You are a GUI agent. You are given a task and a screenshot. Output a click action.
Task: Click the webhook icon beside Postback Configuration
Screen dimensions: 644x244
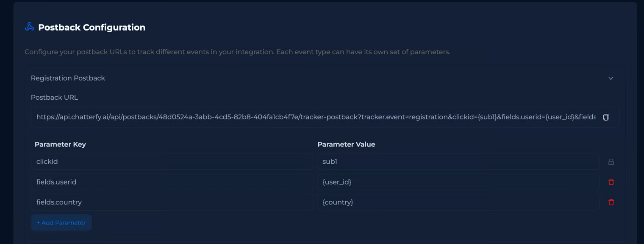(x=29, y=27)
